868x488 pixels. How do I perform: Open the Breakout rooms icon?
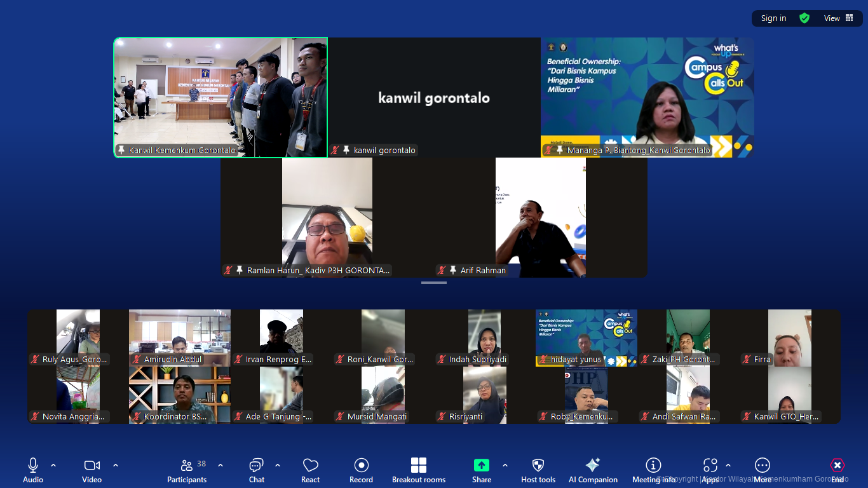pos(418,466)
